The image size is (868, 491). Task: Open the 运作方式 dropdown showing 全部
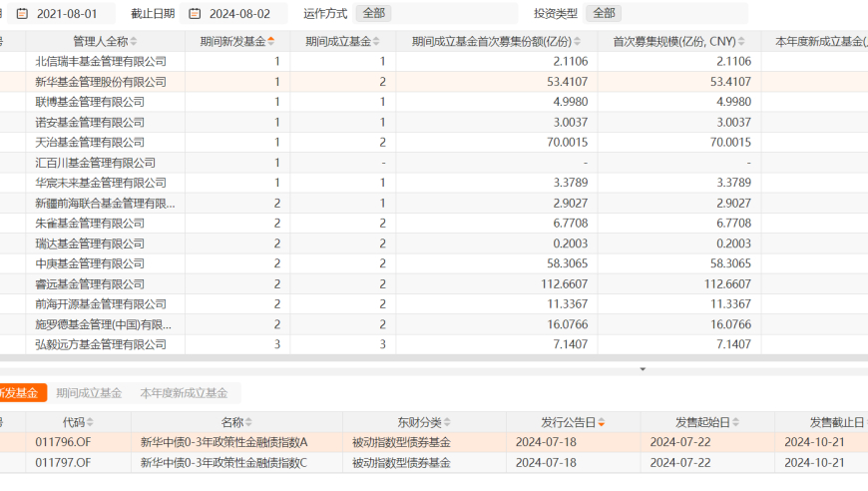[x=435, y=13]
